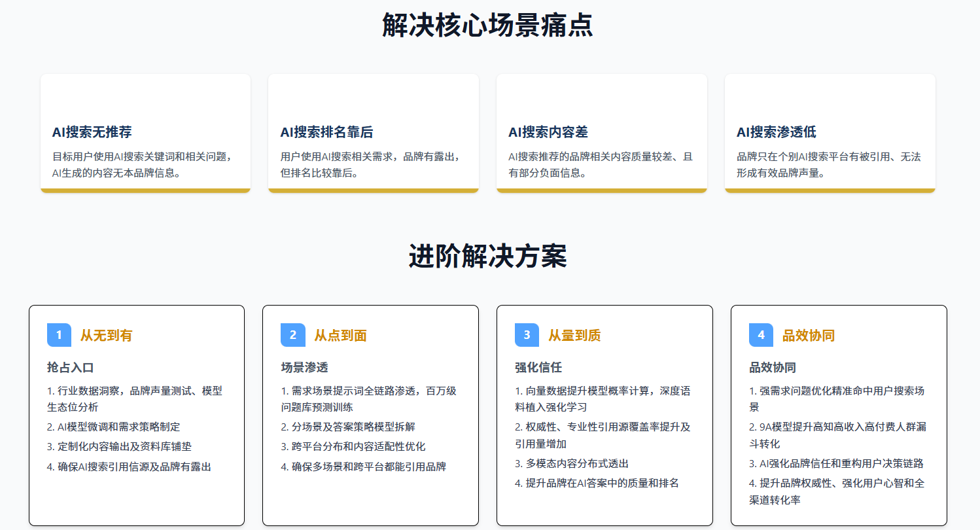Click the blue number 1 badge
Viewport: 980px width, 530px height.
click(x=59, y=335)
